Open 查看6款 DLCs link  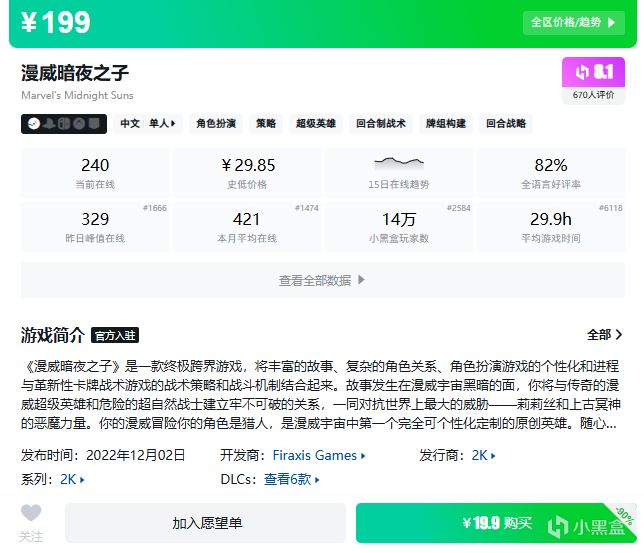coord(292,479)
